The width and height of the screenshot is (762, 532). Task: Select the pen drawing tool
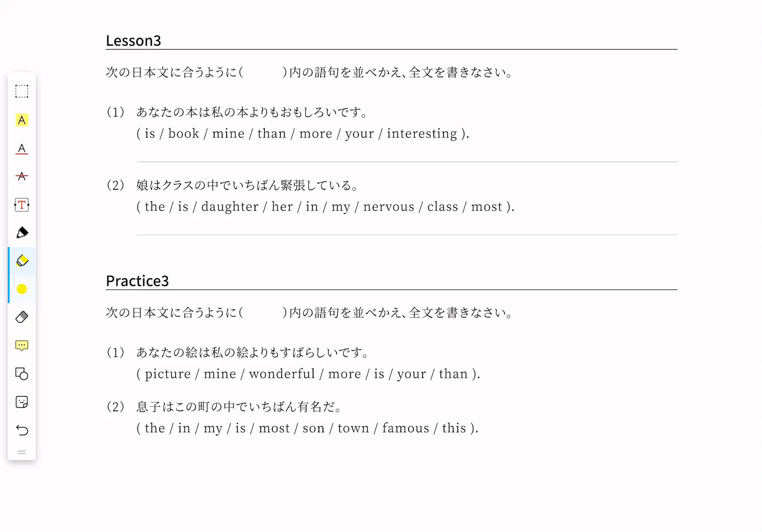22,233
